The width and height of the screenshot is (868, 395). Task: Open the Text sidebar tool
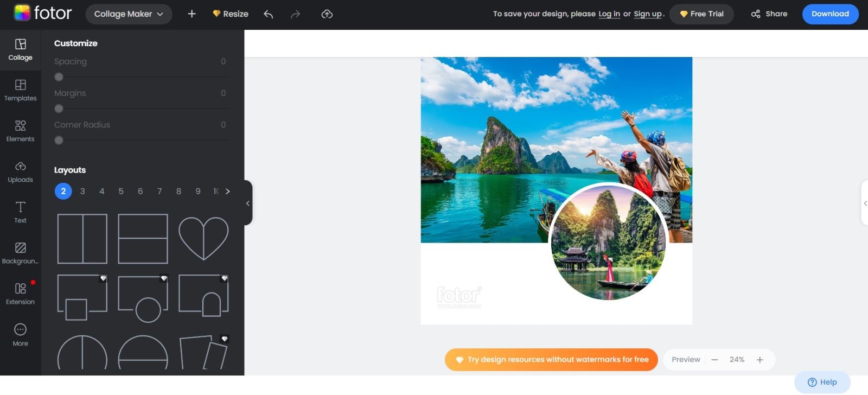(x=20, y=213)
